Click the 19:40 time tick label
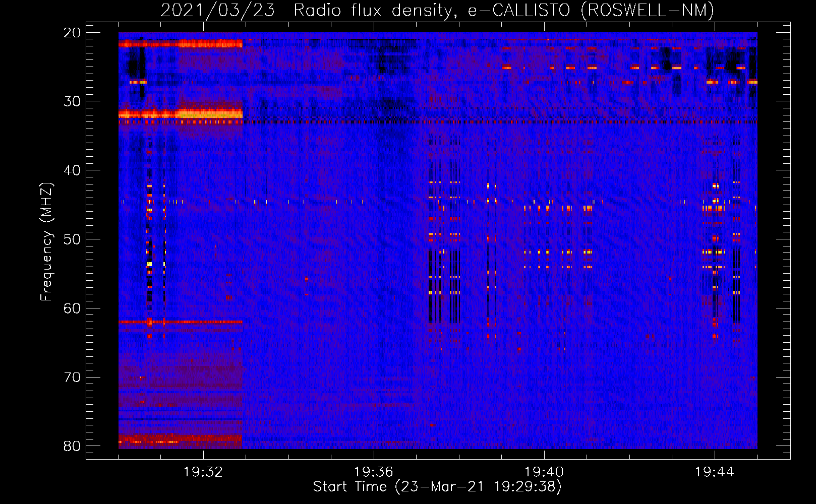The image size is (816, 504). (x=544, y=472)
